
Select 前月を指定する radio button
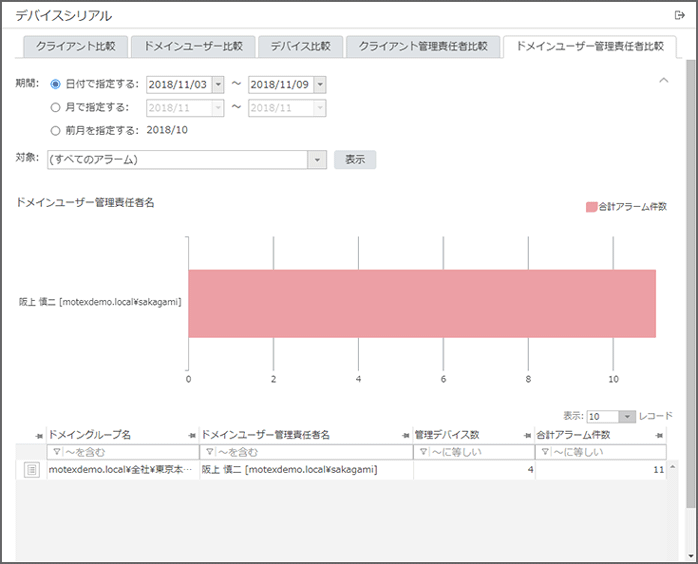55,130
